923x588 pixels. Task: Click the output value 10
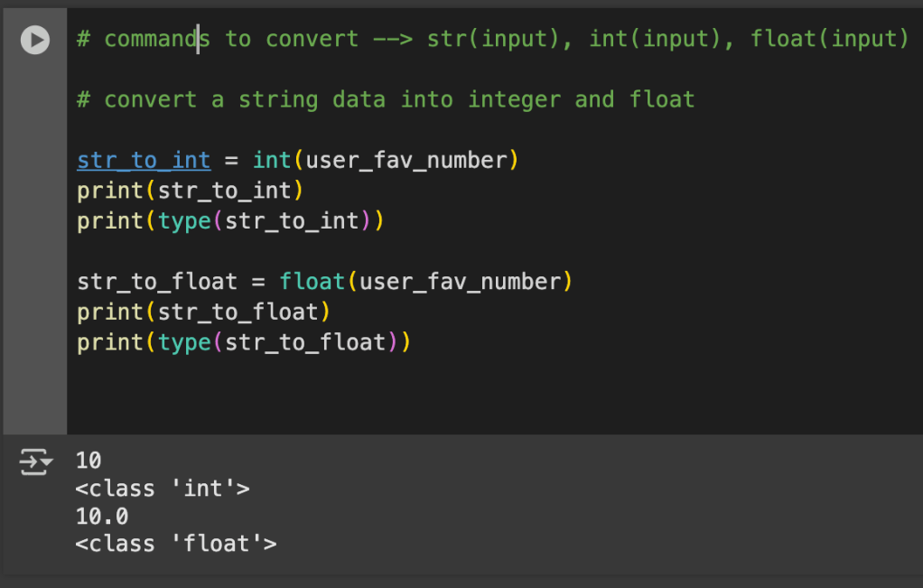pos(89,461)
